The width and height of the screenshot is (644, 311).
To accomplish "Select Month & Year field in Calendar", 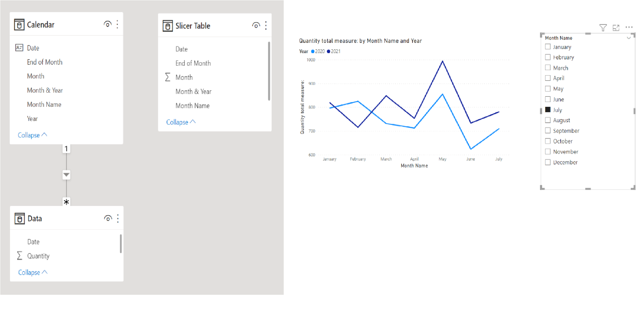I will pyautogui.click(x=45, y=90).
